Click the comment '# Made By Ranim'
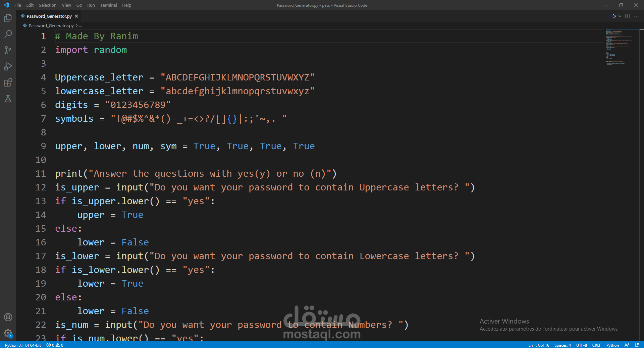Image resolution: width=644 pixels, height=348 pixels. click(97, 36)
